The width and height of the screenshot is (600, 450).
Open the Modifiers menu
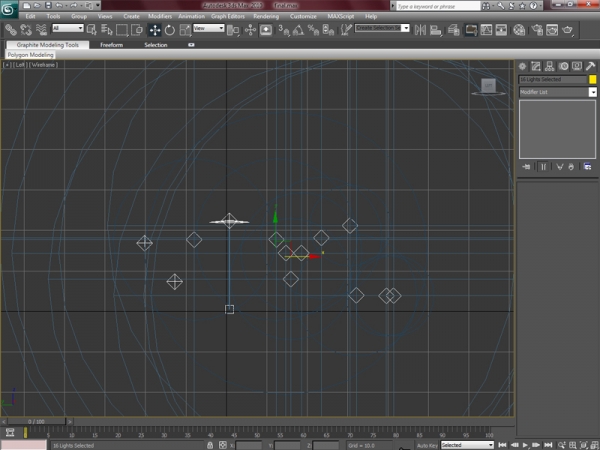[x=160, y=16]
